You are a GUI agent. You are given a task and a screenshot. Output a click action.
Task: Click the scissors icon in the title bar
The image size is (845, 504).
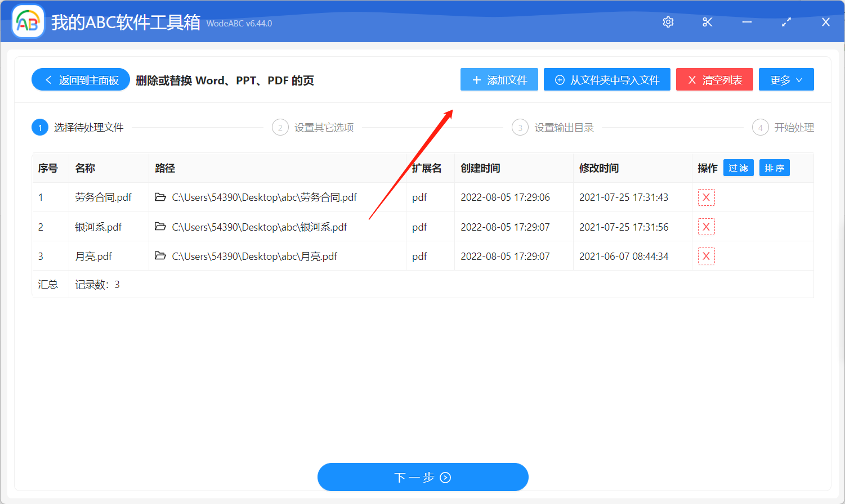point(707,22)
